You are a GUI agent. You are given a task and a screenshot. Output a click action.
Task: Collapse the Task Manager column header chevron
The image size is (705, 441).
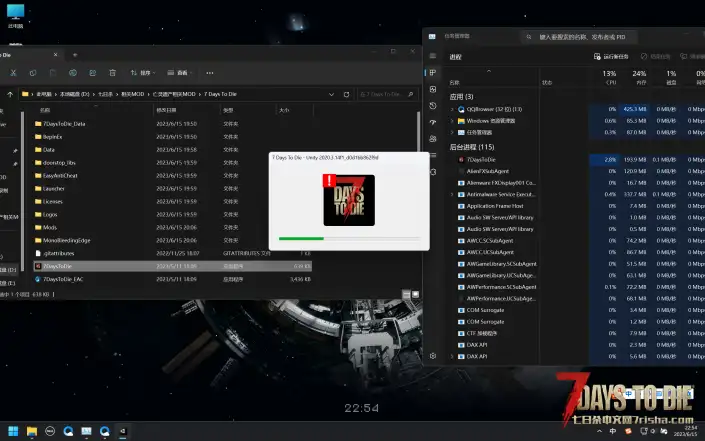pyautogui.click(x=489, y=71)
